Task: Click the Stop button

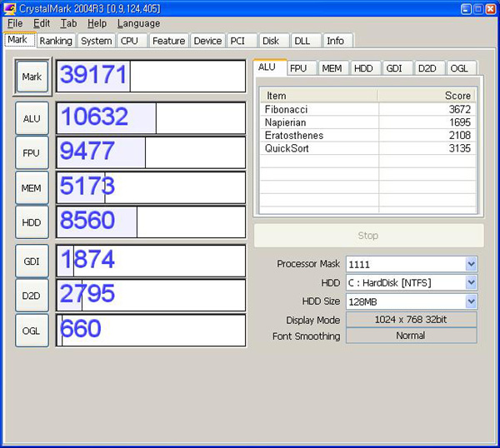Action: (x=368, y=236)
